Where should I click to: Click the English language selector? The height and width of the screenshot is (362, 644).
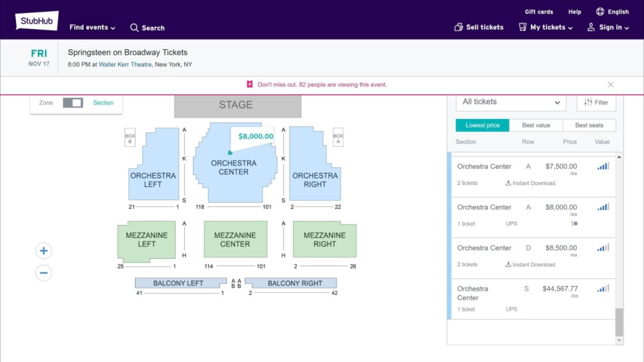[612, 12]
